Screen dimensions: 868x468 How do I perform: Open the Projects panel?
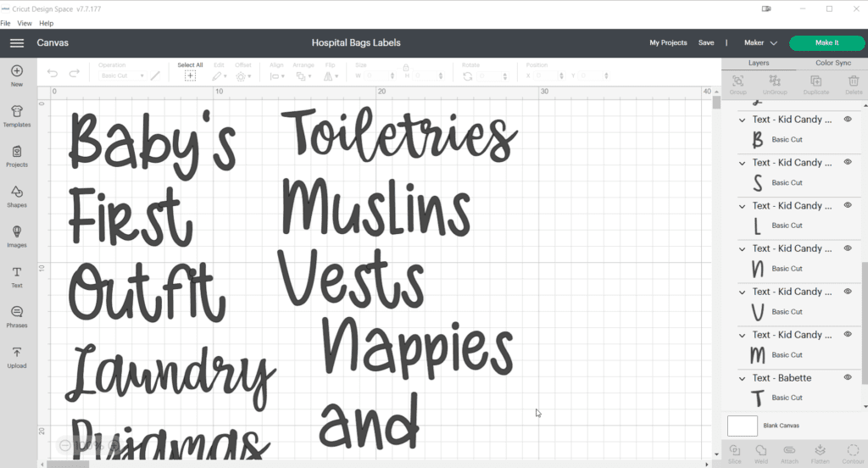point(17,156)
